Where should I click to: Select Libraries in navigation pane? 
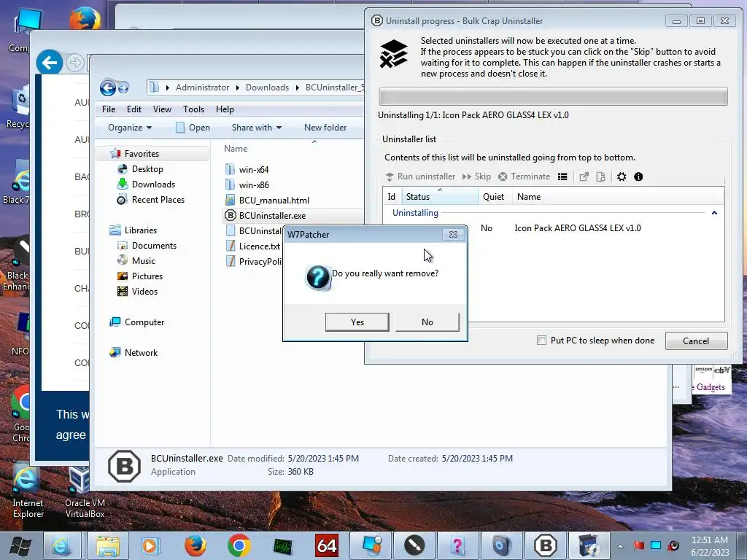click(140, 230)
